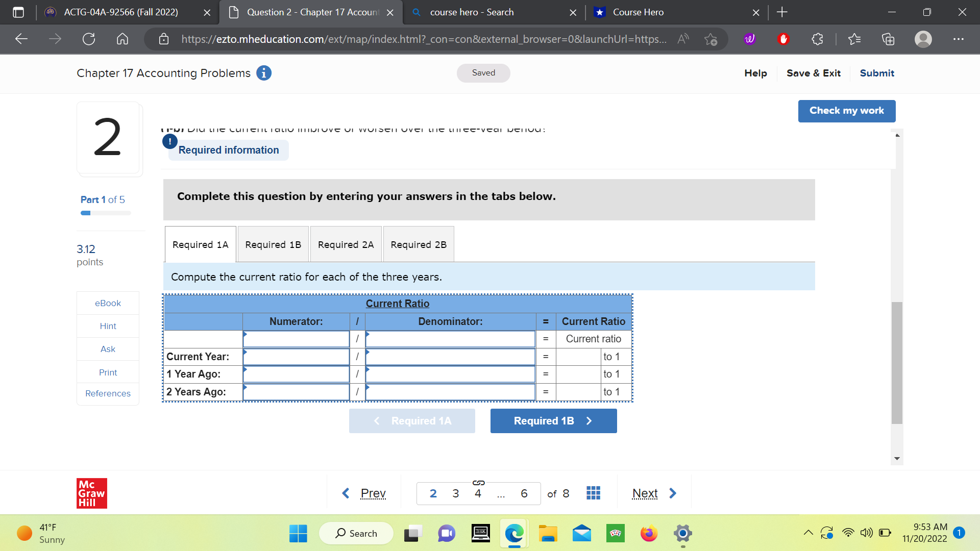Image resolution: width=980 pixels, height=551 pixels.
Task: Click the McGraw Hill logo
Action: tap(92, 493)
